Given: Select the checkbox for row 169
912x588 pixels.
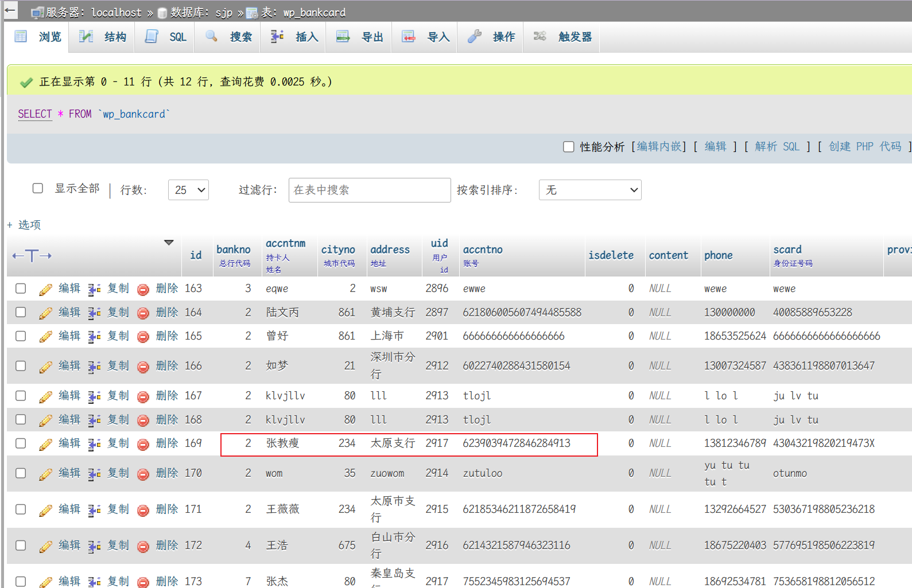Looking at the screenshot, I should coord(21,443).
